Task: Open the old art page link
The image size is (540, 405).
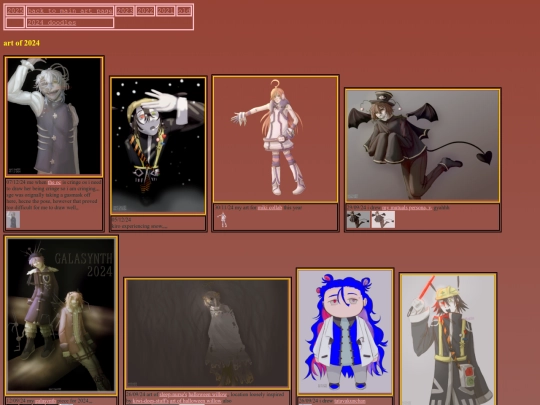Action: [184, 11]
